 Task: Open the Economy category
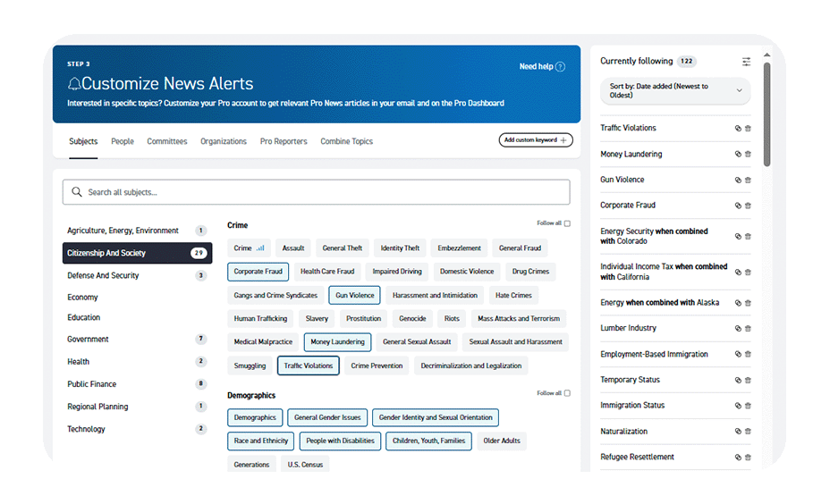pyautogui.click(x=138, y=298)
